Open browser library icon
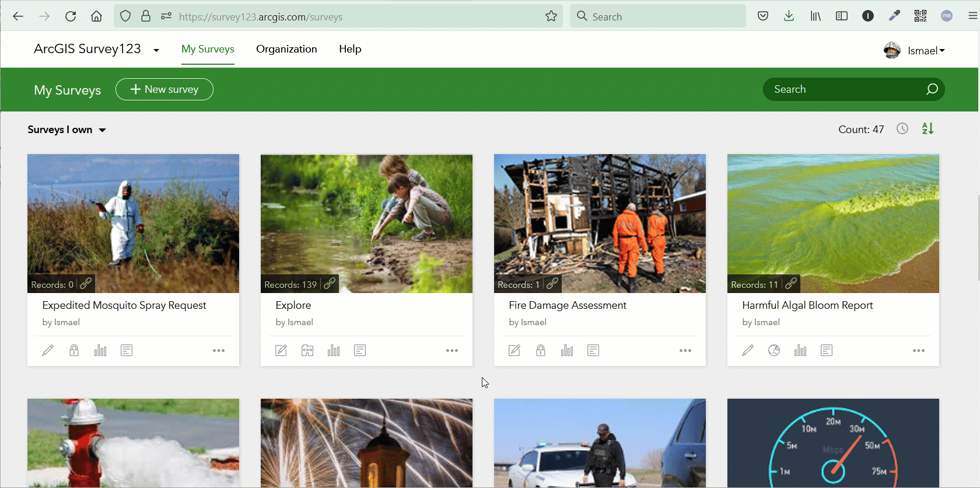 [815, 16]
